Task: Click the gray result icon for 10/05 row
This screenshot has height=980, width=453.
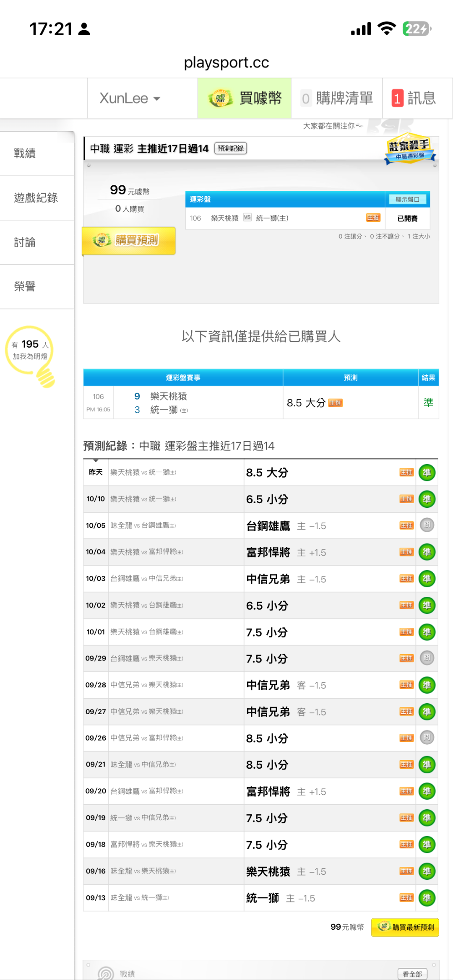Action: 427,525
